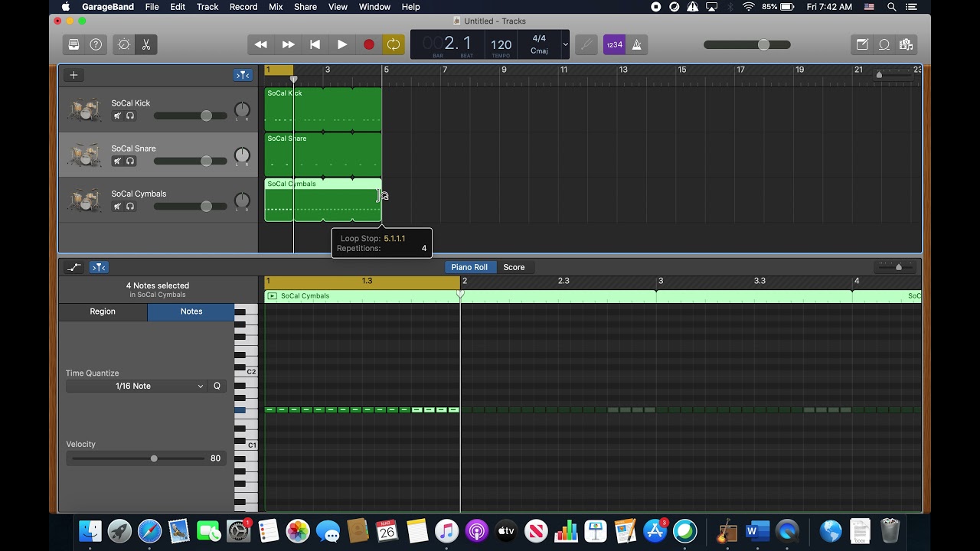This screenshot has width=980, height=551.
Task: Toggle the editor automation button
Action: pyautogui.click(x=73, y=267)
